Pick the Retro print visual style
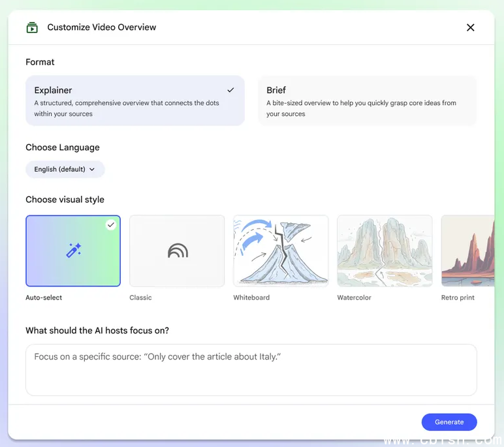The width and height of the screenshot is (504, 447). (467, 251)
